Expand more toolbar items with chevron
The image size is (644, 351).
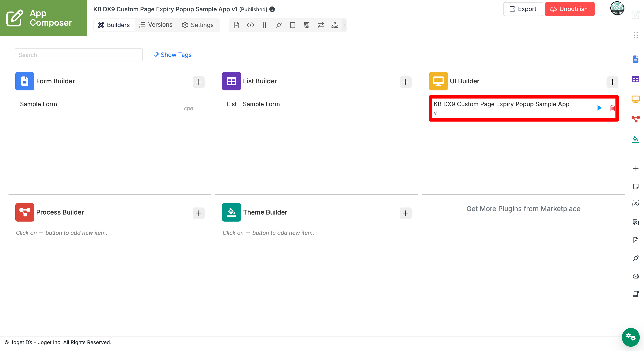coord(344,25)
